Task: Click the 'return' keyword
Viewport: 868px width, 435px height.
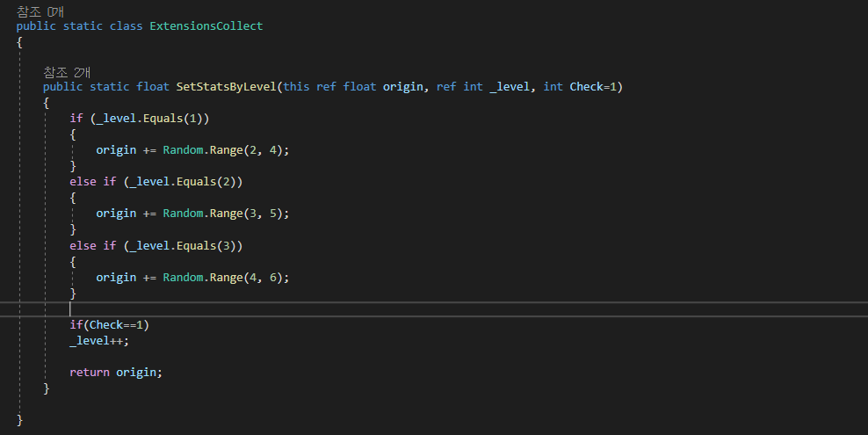Action: point(89,373)
